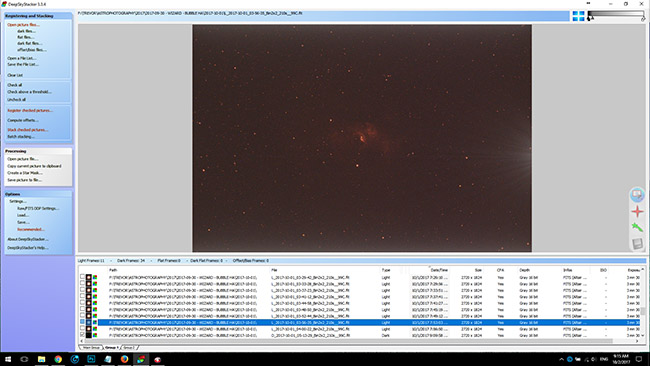Click Save picture to file
This screenshot has height=366, width=650.
(x=24, y=180)
